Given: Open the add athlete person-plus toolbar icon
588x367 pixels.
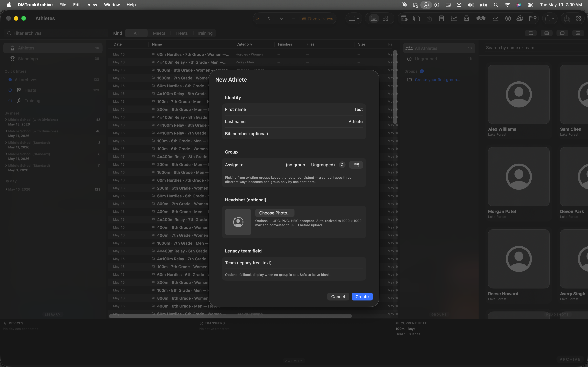Looking at the screenshot, I should 520,19.
